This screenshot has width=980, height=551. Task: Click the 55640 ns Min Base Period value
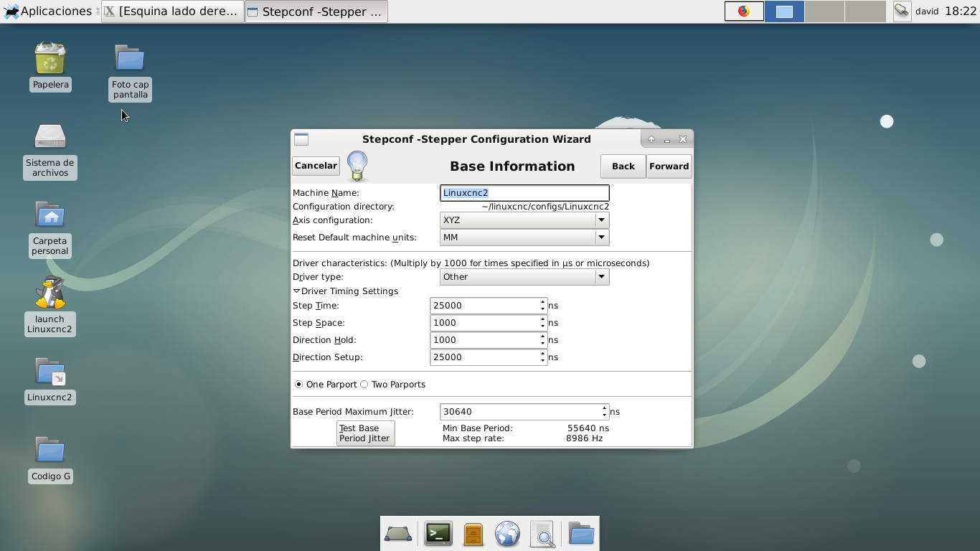pyautogui.click(x=588, y=428)
